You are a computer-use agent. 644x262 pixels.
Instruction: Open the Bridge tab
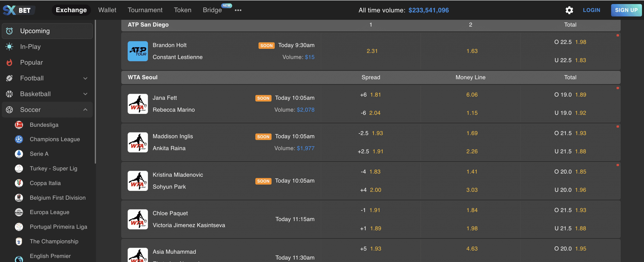pos(212,10)
